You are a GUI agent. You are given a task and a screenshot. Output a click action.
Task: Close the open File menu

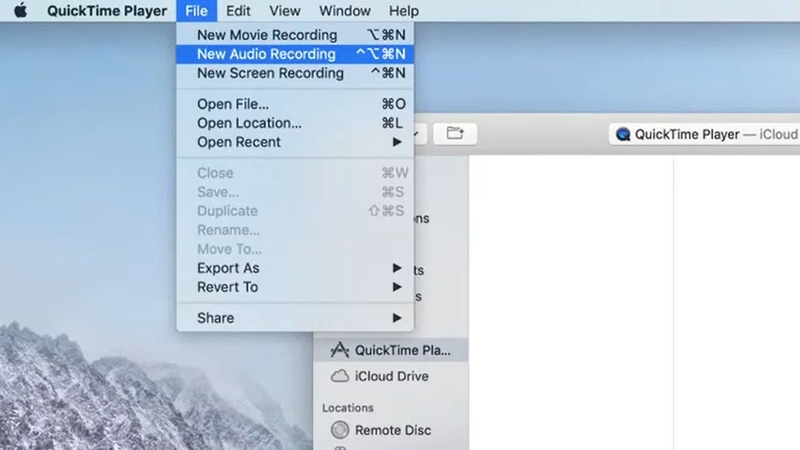click(x=196, y=11)
